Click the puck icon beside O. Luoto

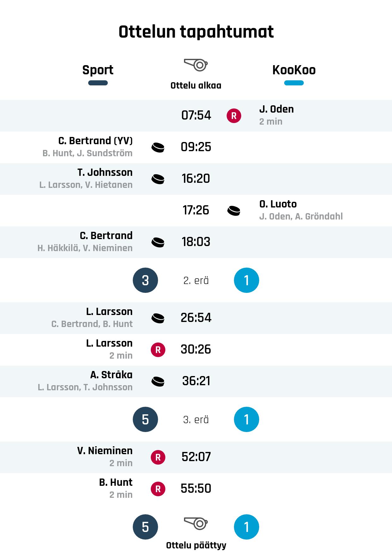coord(234,211)
